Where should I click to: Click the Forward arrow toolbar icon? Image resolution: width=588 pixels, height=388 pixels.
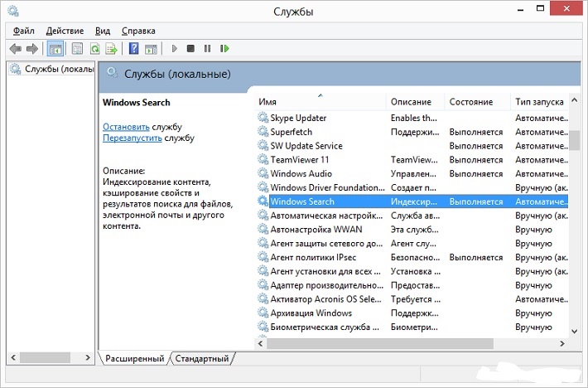coord(32,48)
